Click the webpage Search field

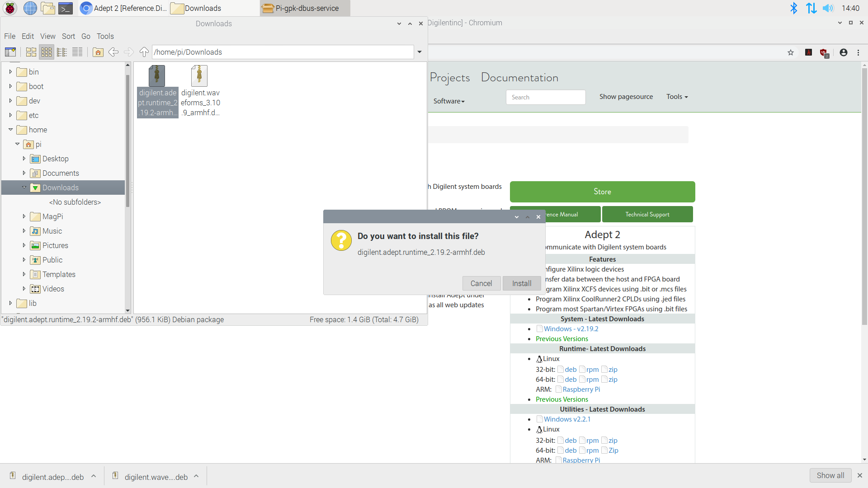[546, 97]
